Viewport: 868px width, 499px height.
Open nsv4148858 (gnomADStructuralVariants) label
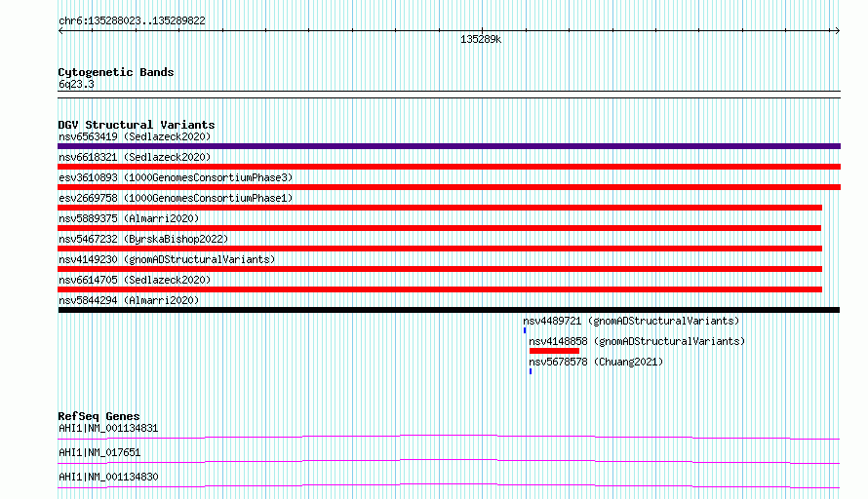point(637,341)
